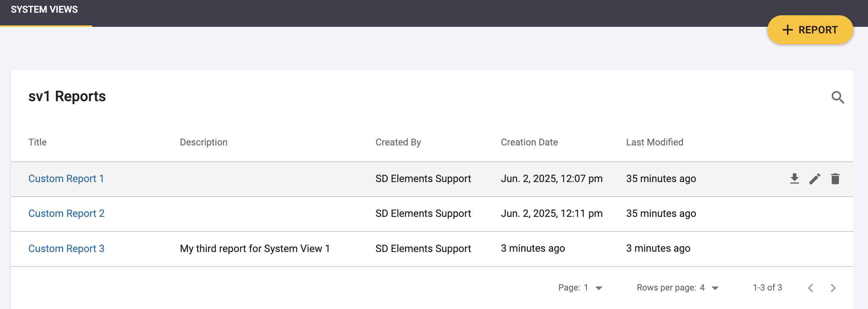Screen dimensions: 868x309
Task: Edit Custom Report 1 with pencil icon
Action: point(815,178)
